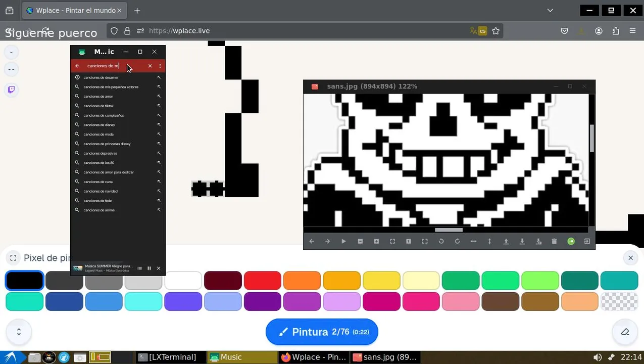
Task: Choose the orange color swatch
Action: pos(302,281)
